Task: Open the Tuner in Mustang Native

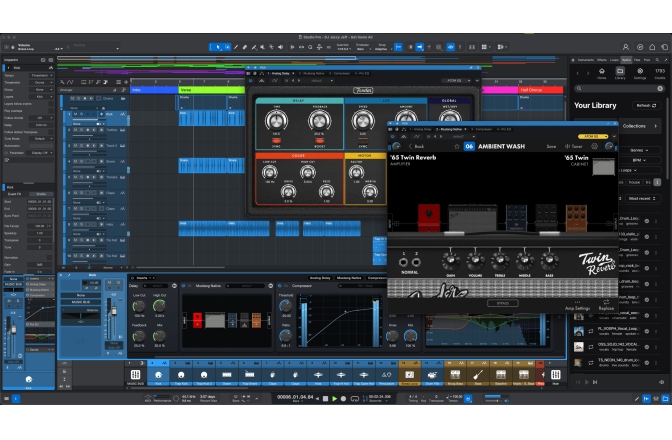Action: 574,147
